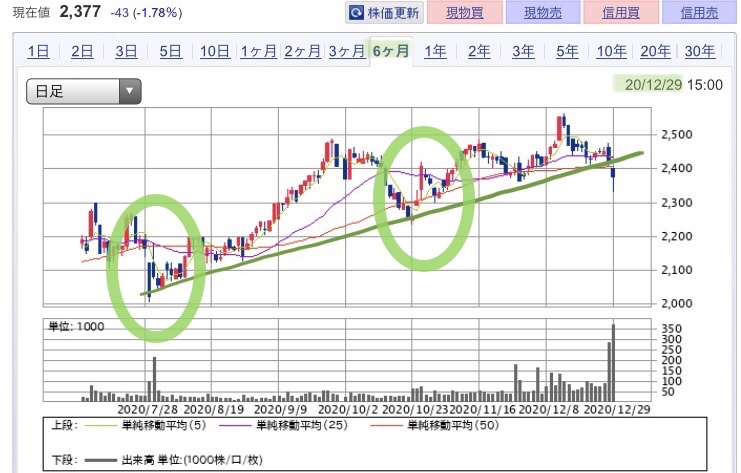Click the 現在値 2,377 price value
The image size is (741, 473).
[80, 12]
